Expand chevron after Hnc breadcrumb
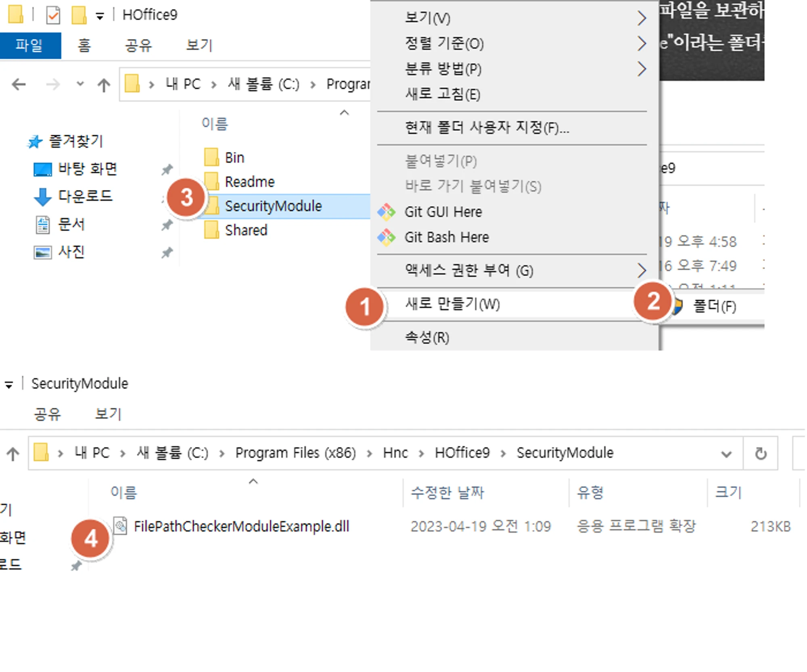This screenshot has height=672, width=807. tap(421, 454)
